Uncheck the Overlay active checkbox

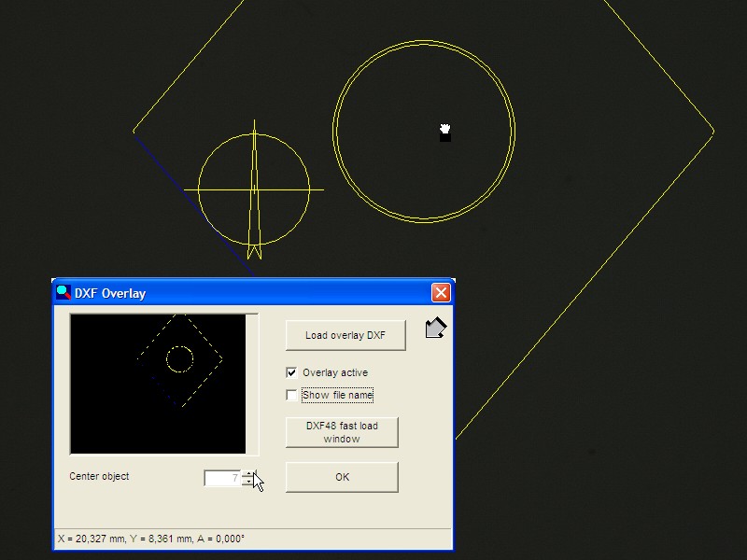click(x=291, y=372)
